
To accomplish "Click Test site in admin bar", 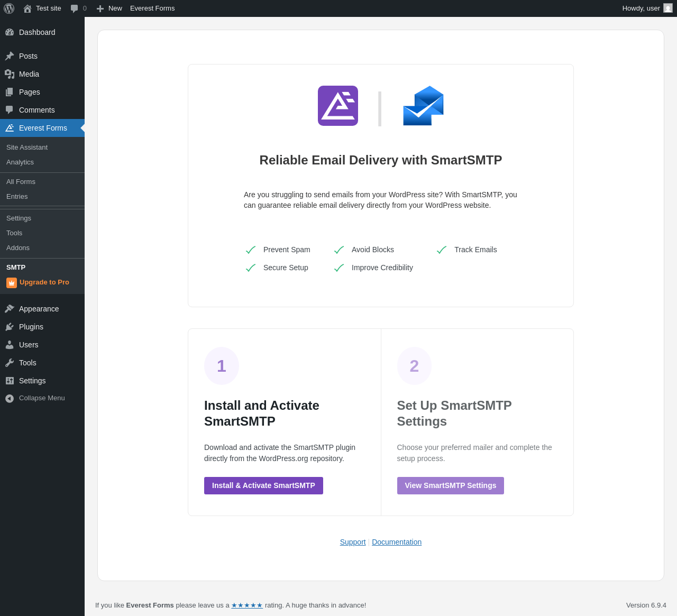I will click(49, 8).
